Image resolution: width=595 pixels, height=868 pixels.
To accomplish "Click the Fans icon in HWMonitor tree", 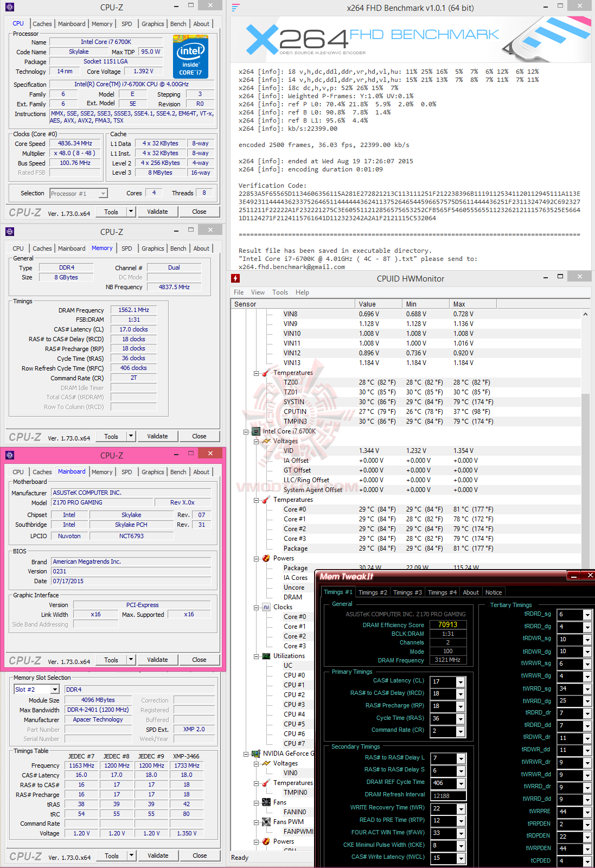I will [x=266, y=802].
